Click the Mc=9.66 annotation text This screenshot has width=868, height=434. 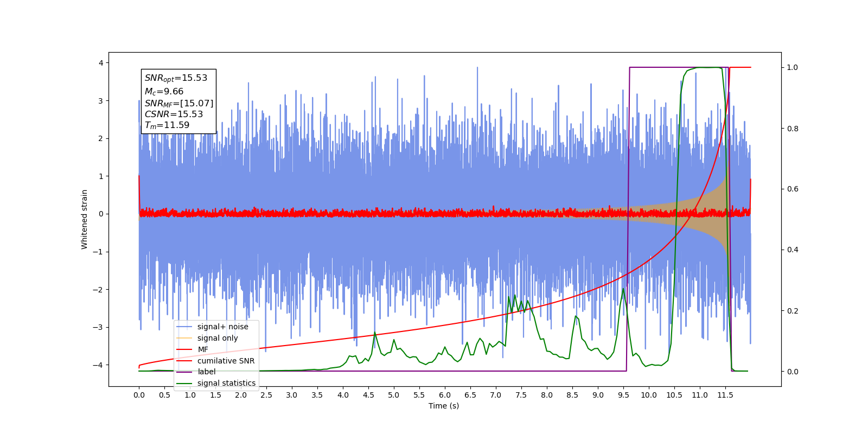point(164,92)
